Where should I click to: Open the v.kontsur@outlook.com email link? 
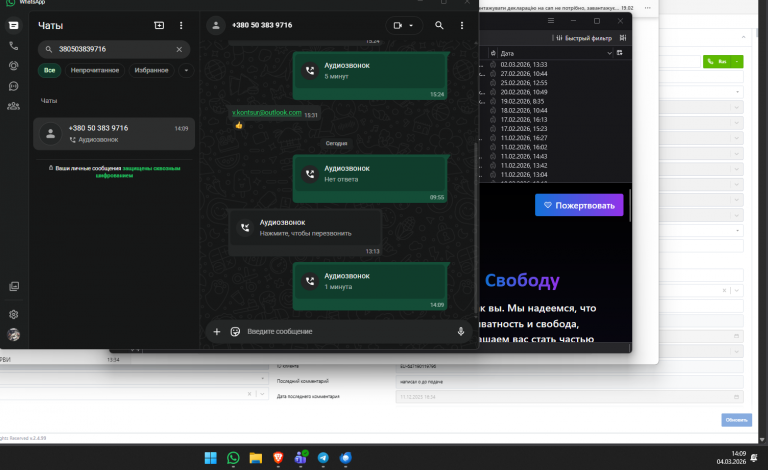[266, 113]
